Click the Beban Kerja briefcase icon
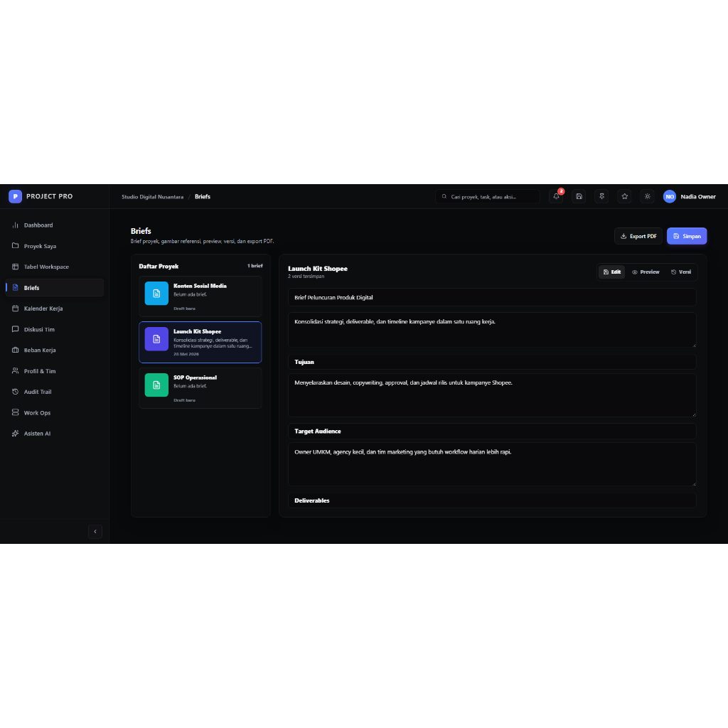 click(x=16, y=350)
